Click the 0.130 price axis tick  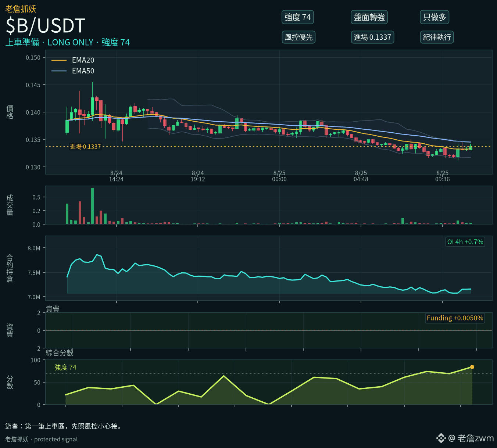(33, 167)
